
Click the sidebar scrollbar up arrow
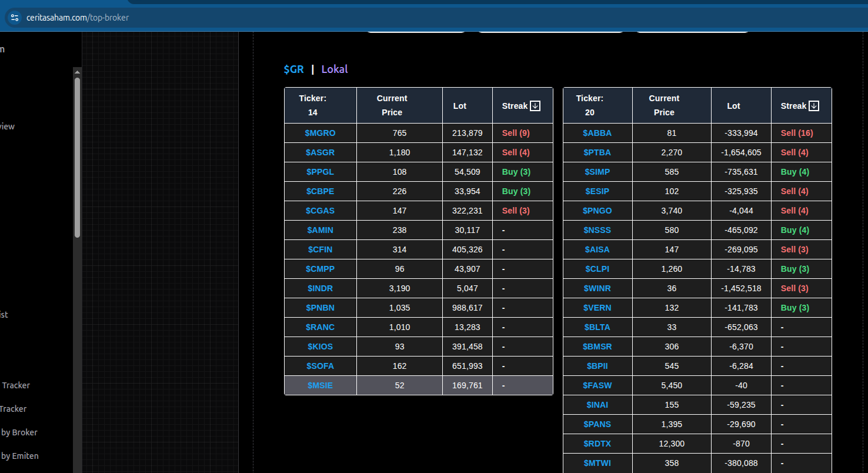pos(77,72)
